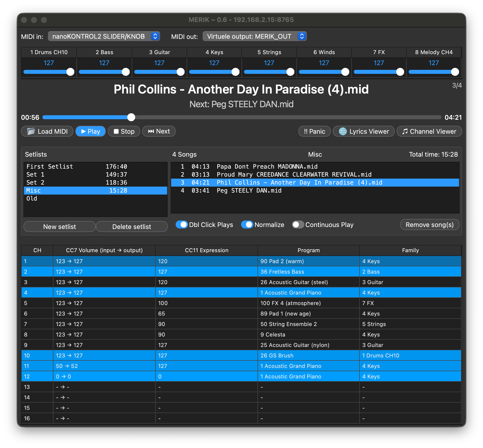Remove the selected song from the setlist
The height and width of the screenshot is (448, 483).
(430, 224)
